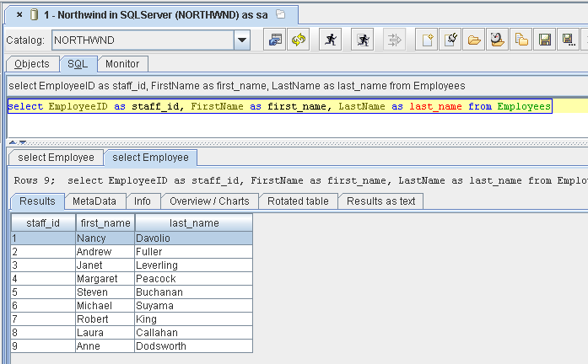Run the SQL with the running man icon
Image resolution: width=588 pixels, height=364 pixels.
(x=331, y=40)
